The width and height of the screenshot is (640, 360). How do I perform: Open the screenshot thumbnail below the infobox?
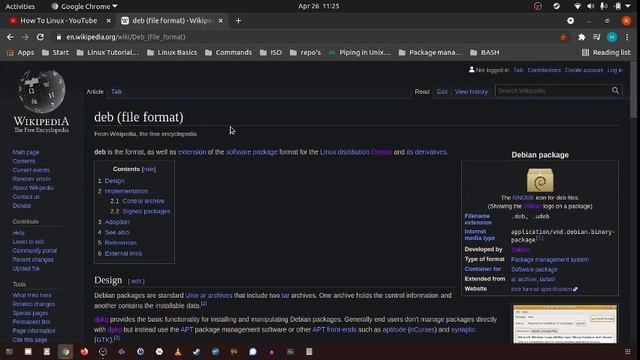565,324
